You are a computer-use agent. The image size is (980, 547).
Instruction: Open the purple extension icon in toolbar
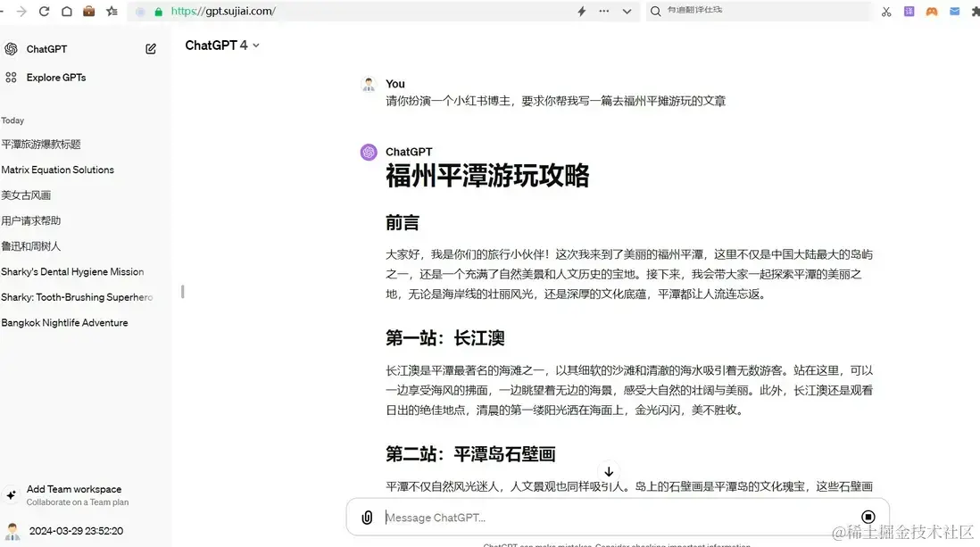[909, 12]
